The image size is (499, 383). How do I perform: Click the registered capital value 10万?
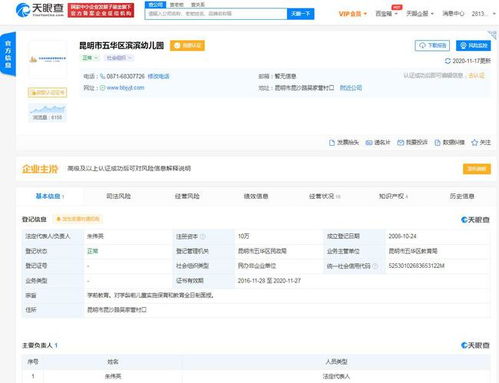(243, 236)
